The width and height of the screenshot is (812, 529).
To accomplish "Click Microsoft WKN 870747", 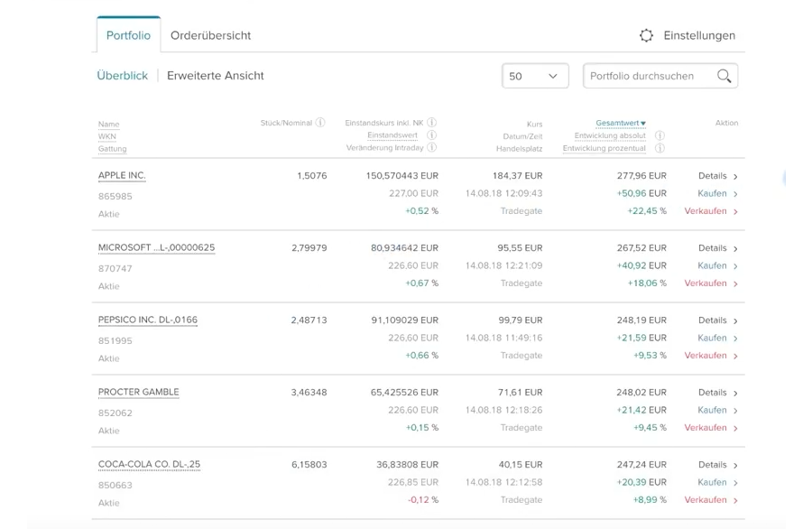I will click(115, 268).
